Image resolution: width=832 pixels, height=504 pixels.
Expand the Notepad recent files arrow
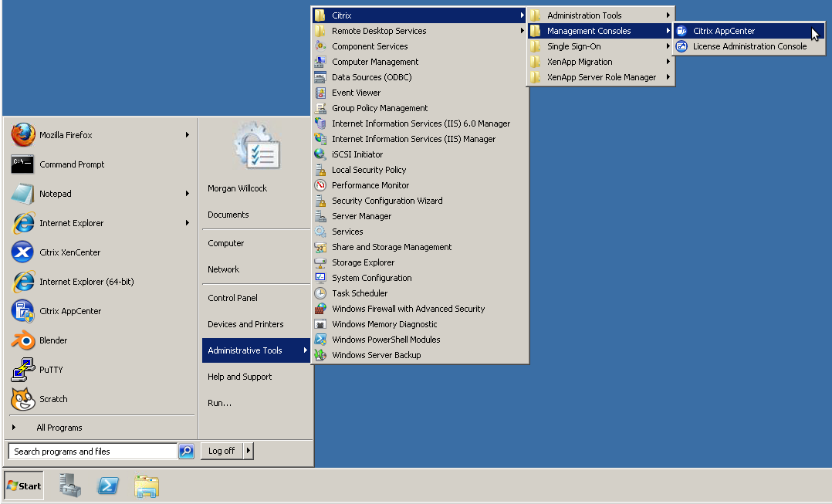[188, 194]
